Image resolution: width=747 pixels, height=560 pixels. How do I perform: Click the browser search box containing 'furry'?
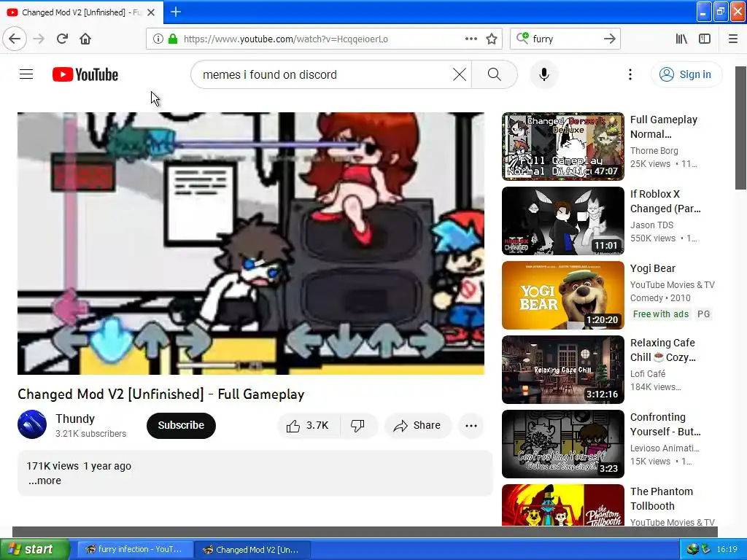point(565,39)
